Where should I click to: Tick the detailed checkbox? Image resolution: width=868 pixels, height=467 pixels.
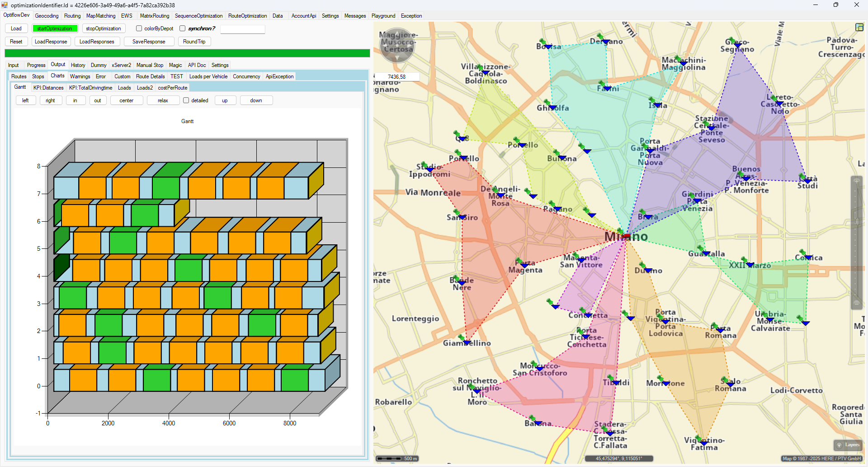click(186, 100)
